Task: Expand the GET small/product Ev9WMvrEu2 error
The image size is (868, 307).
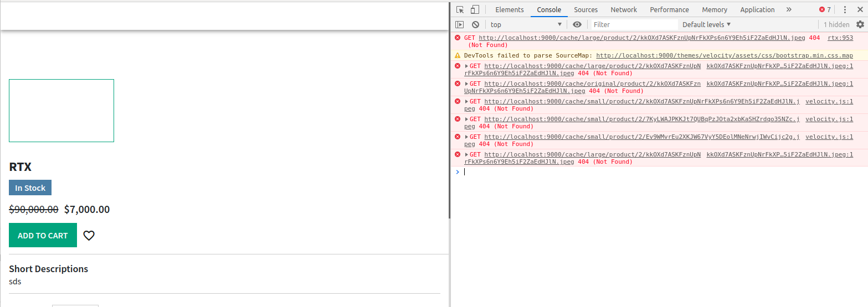Action: pyautogui.click(x=466, y=137)
